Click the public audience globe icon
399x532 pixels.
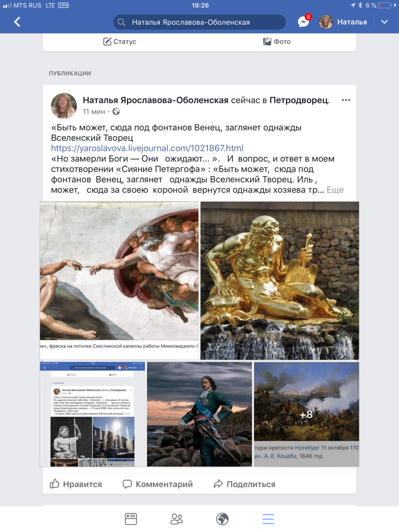pyautogui.click(x=116, y=111)
